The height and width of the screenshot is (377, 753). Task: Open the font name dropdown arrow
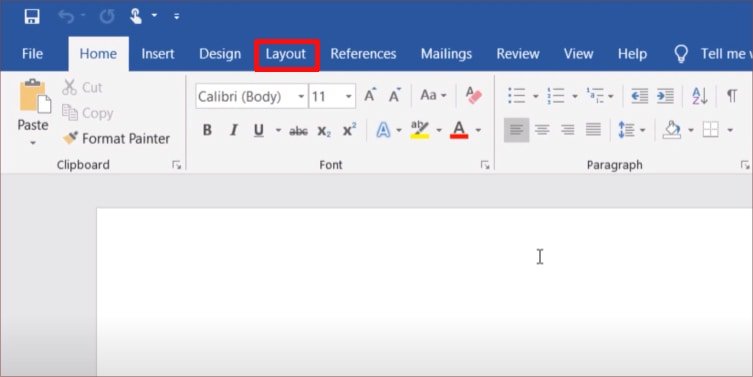point(301,97)
